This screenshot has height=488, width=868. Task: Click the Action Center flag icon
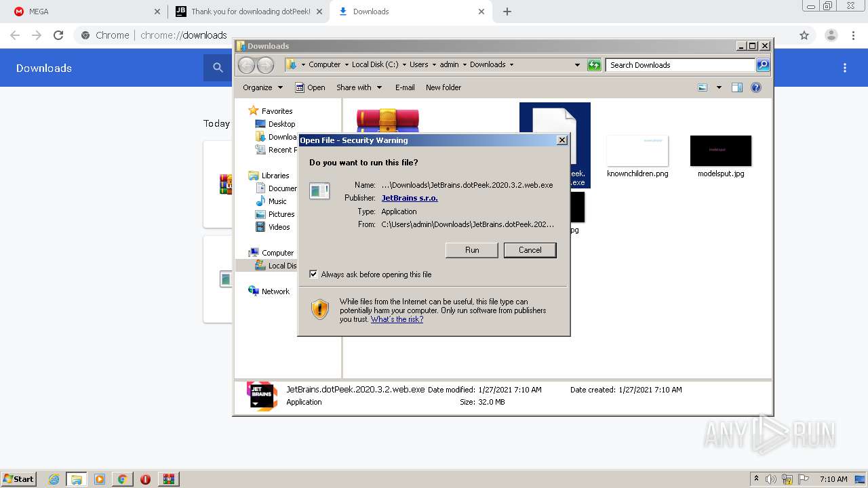pyautogui.click(x=804, y=479)
